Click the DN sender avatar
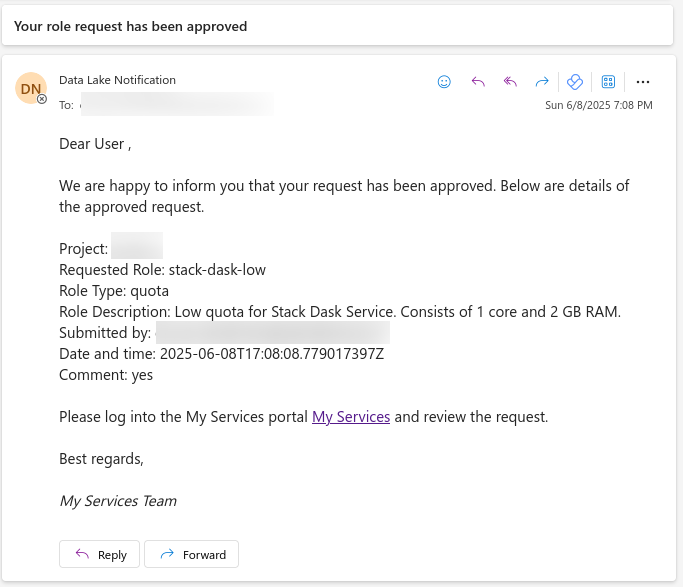The image size is (683, 587). coord(30,88)
